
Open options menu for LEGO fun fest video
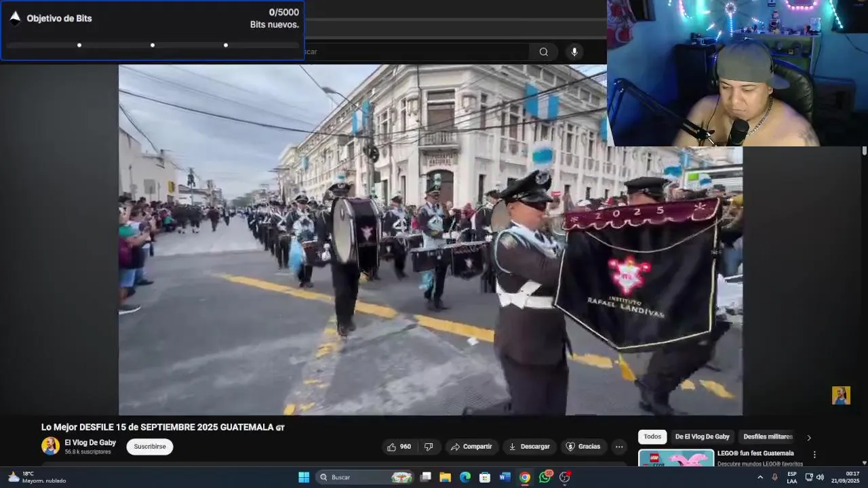[814, 455]
